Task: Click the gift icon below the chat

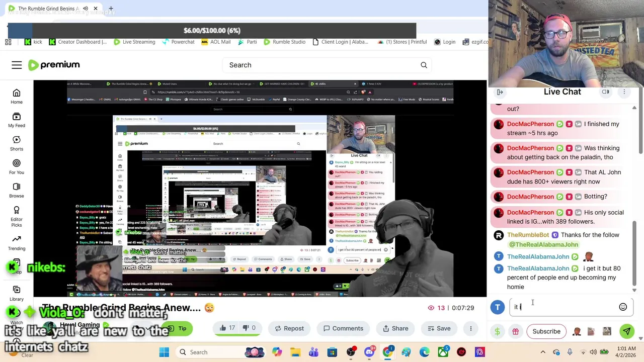Action: 515,331
